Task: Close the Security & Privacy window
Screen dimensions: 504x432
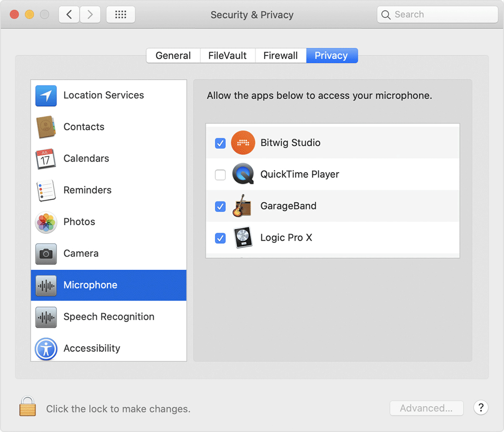Action: point(14,15)
